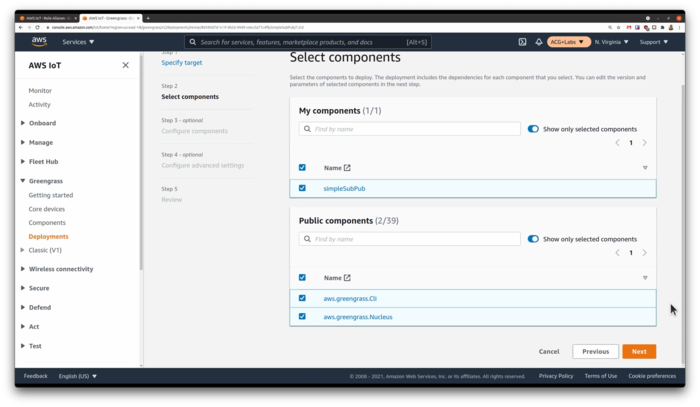Open the Privacy Policy footer link
700x407 pixels.
coord(556,376)
